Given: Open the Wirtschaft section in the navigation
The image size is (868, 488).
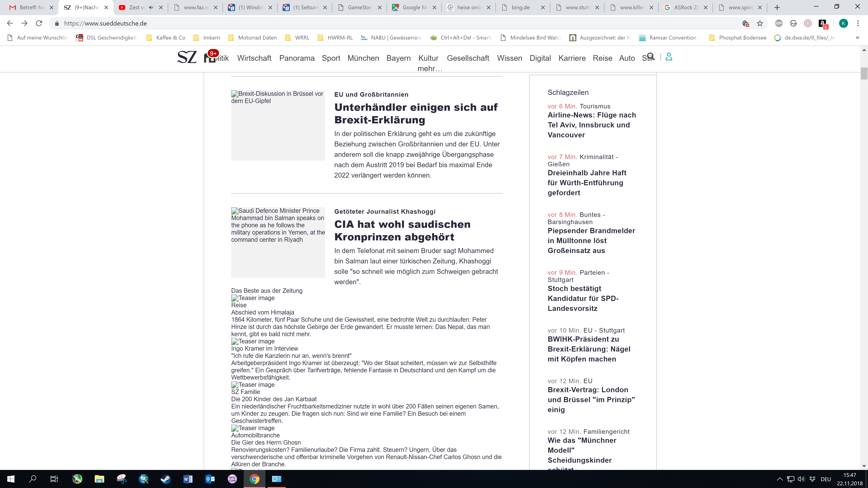Looking at the screenshot, I should tap(254, 58).
